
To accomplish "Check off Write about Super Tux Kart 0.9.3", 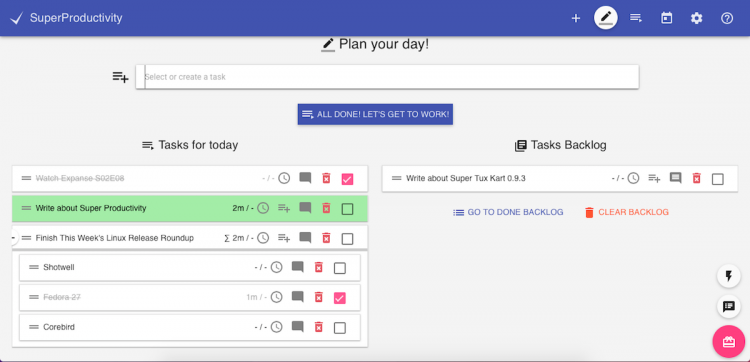I will click(717, 179).
